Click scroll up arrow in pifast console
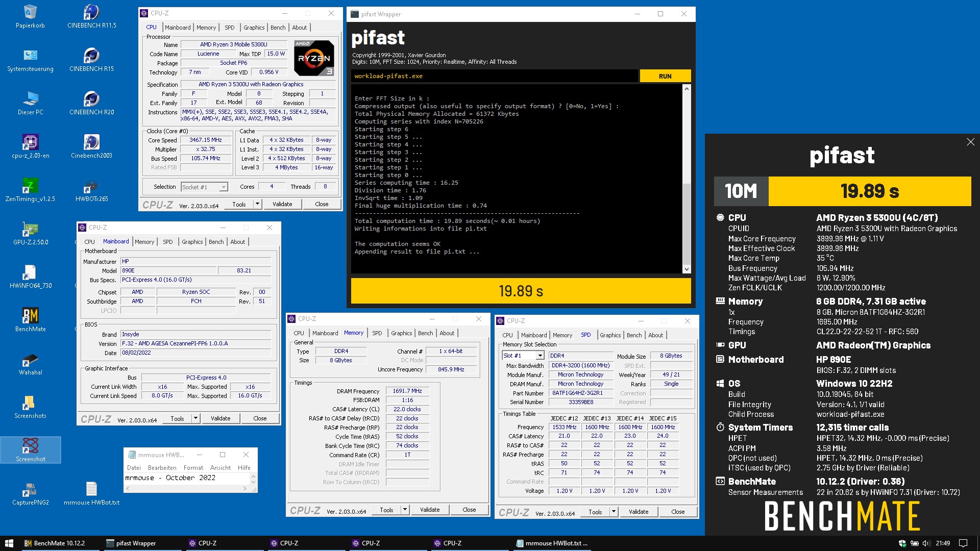 pyautogui.click(x=687, y=89)
